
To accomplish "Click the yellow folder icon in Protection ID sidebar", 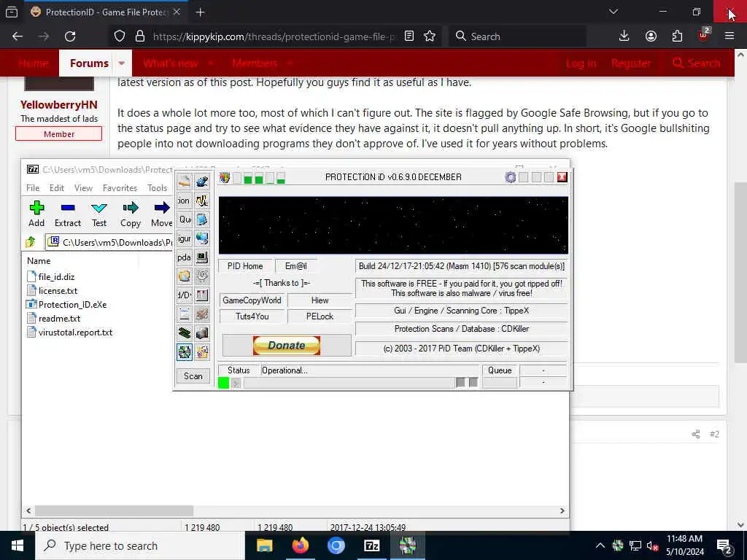I will 185,276.
